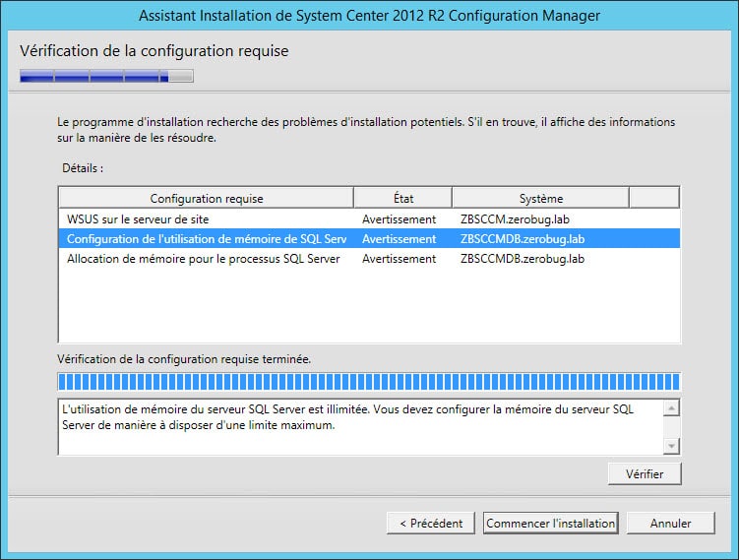
Task: Click Avertissement status in the Allocation row
Action: click(x=399, y=259)
